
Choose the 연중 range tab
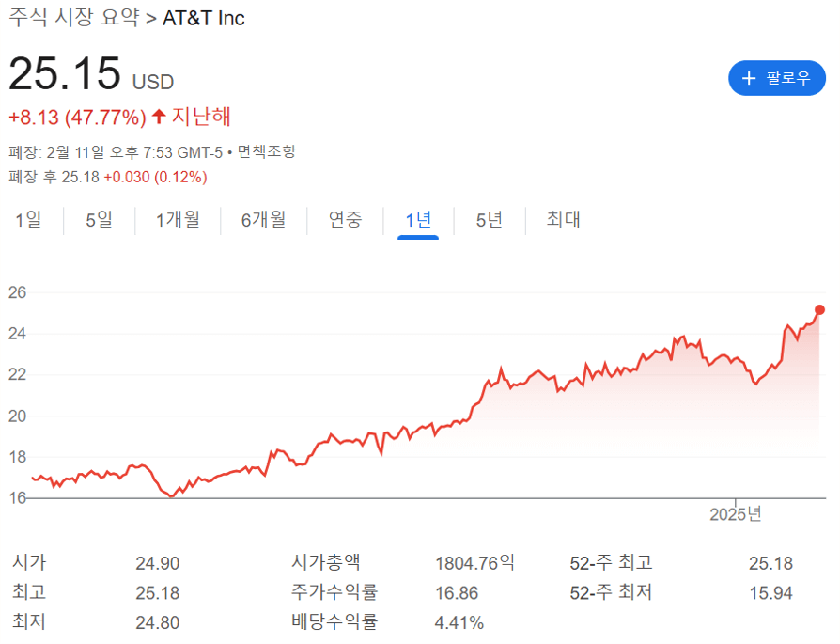[x=345, y=219]
